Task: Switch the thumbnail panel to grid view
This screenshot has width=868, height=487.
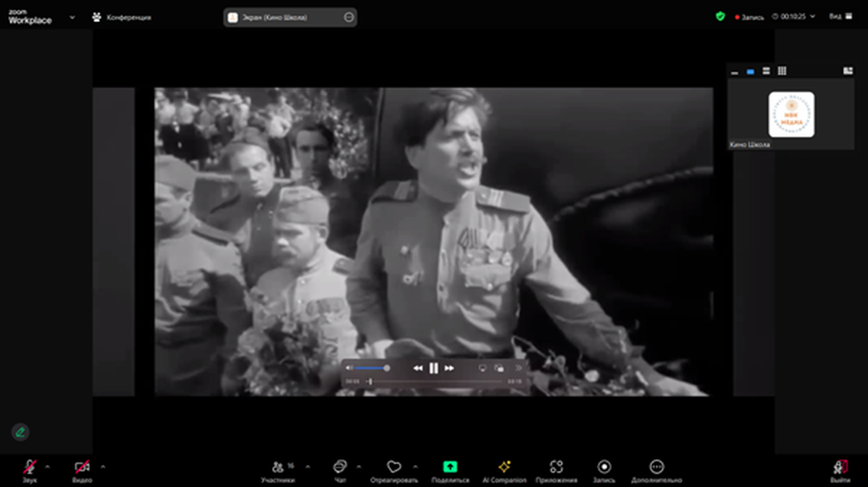Action: coord(782,71)
